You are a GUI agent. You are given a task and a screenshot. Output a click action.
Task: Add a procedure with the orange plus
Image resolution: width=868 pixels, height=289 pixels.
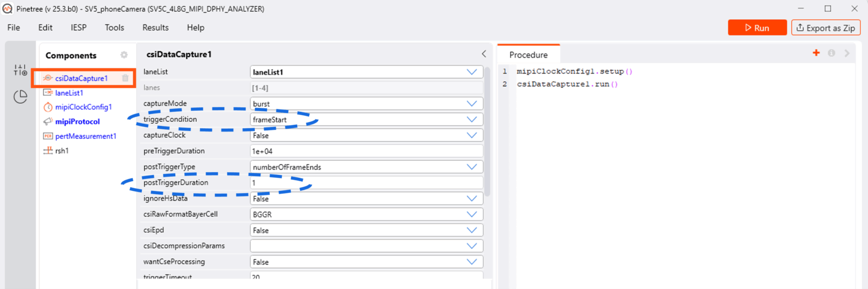(816, 53)
